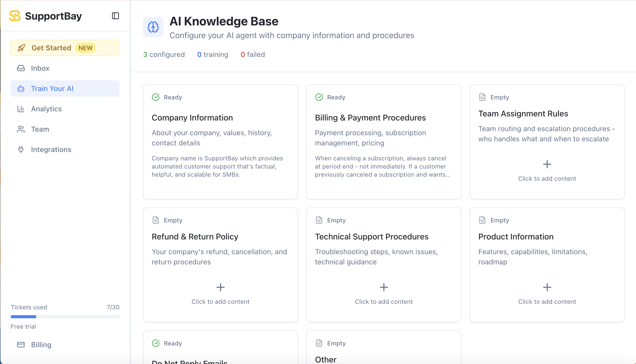Viewport: 636px width, 364px height.
Task: Open the Company Information card title
Action: point(192,118)
